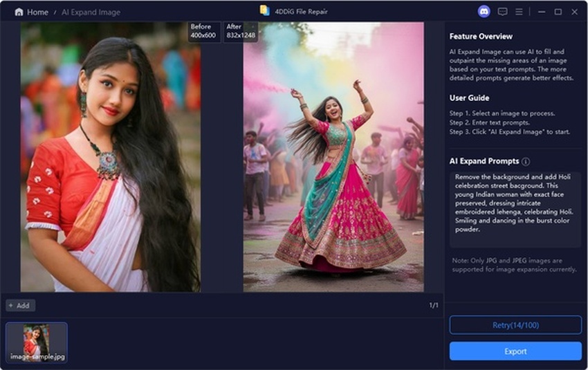Click the User Guide heading

coord(469,98)
